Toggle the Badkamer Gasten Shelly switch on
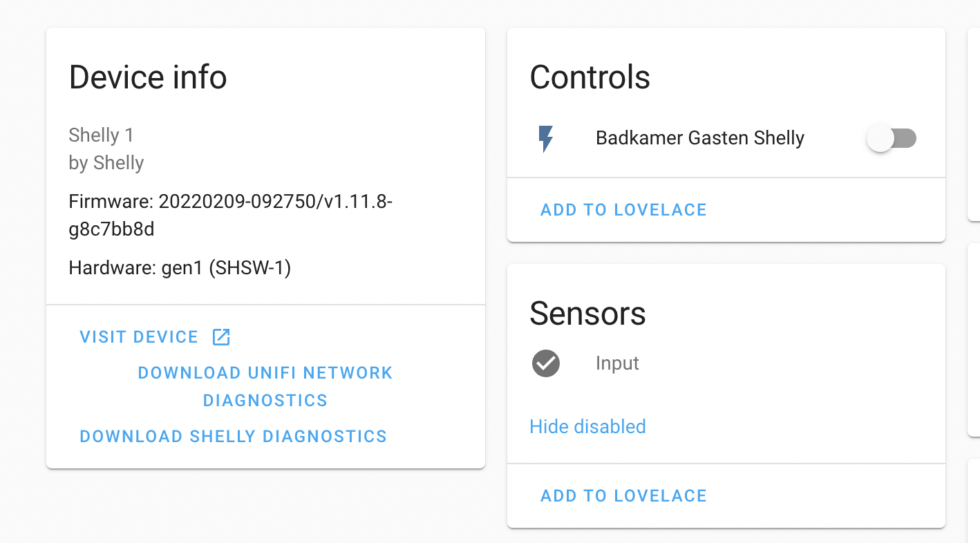Viewport: 980px width, 543px height. point(892,138)
